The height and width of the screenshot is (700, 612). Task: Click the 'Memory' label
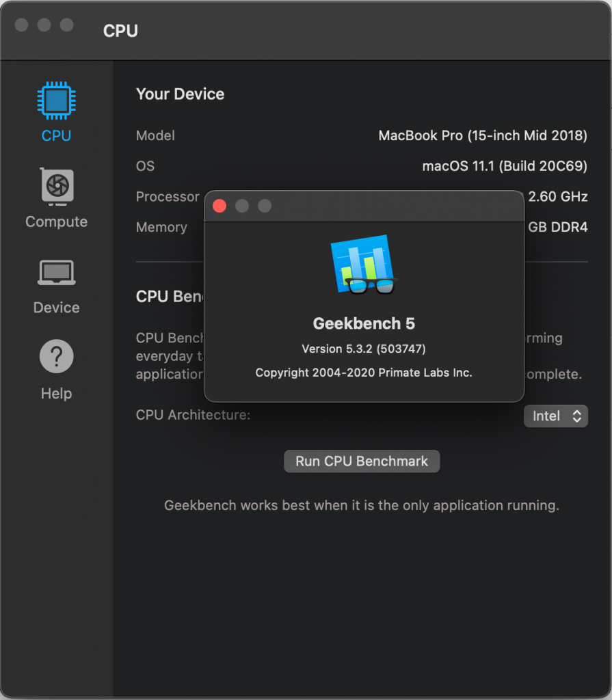pyautogui.click(x=161, y=227)
